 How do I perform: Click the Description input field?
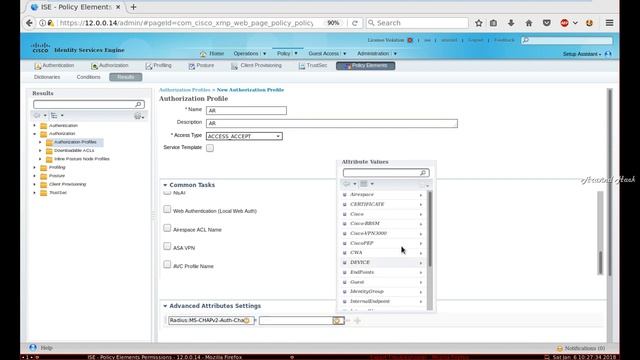click(x=331, y=123)
